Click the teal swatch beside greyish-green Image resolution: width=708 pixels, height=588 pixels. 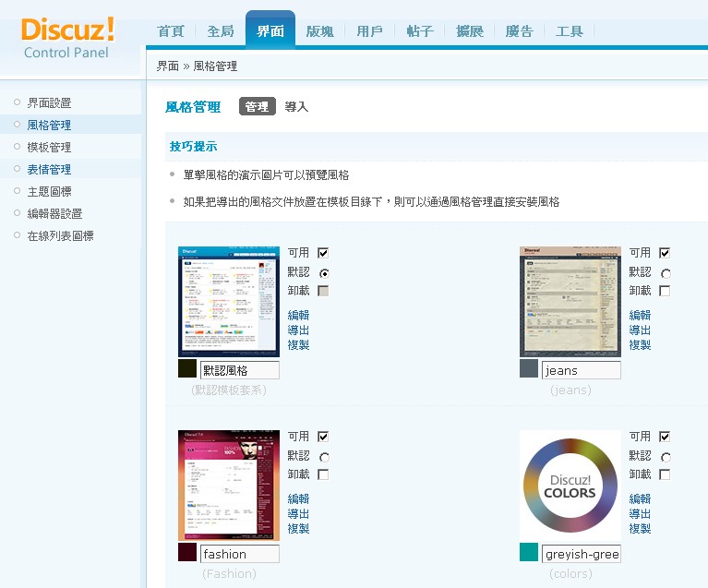[x=528, y=552]
